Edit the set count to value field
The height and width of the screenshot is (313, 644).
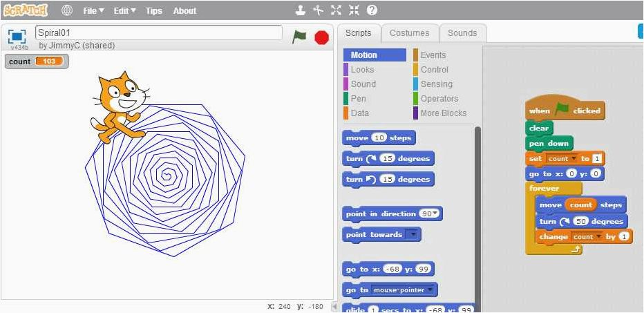[x=596, y=158]
